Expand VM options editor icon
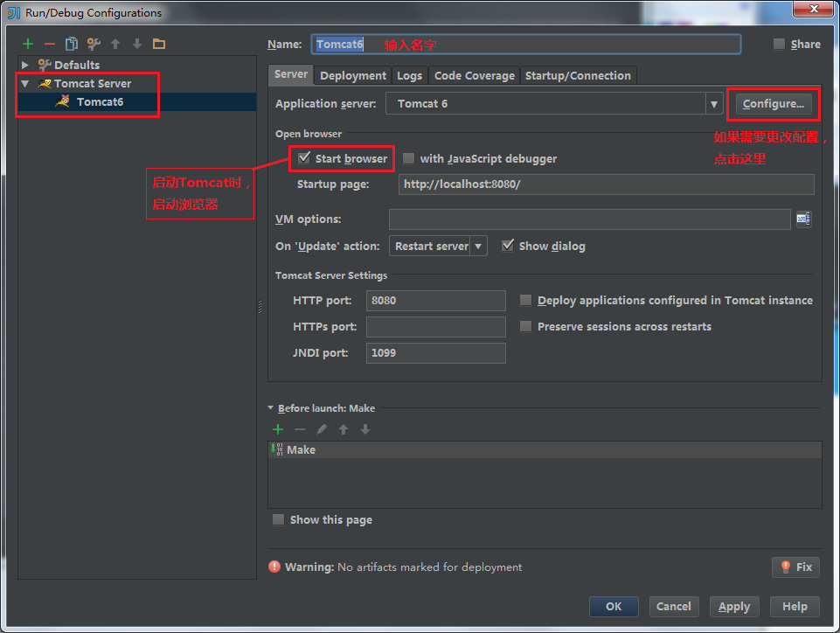Viewport: 840px width, 633px height. point(803,219)
